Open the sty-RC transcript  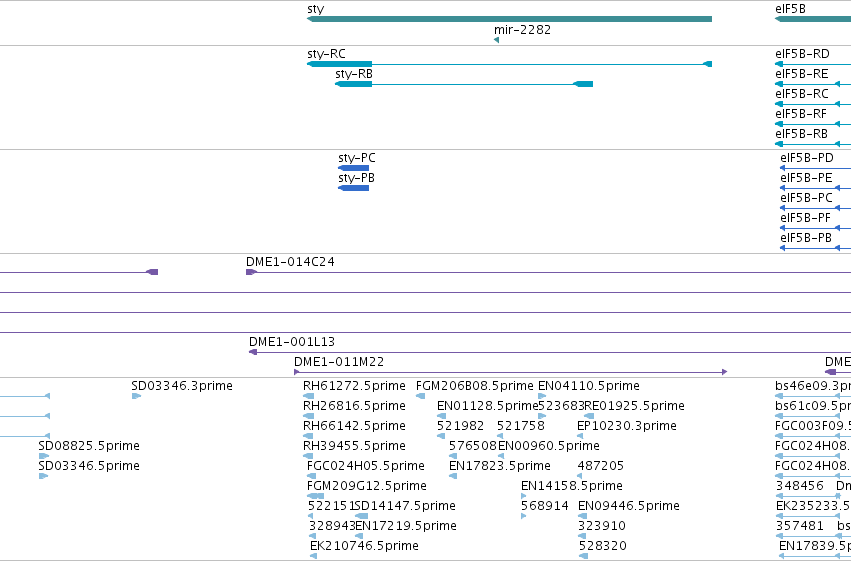(x=509, y=64)
